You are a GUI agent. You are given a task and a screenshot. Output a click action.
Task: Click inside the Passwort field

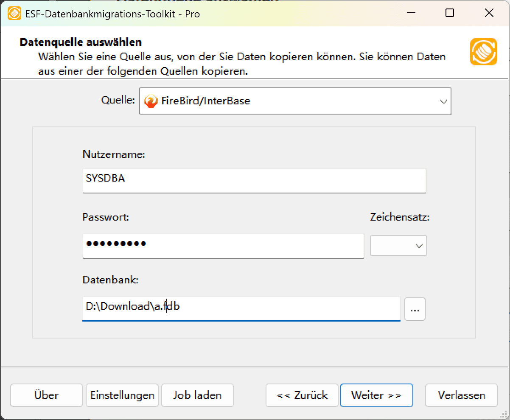click(x=223, y=246)
